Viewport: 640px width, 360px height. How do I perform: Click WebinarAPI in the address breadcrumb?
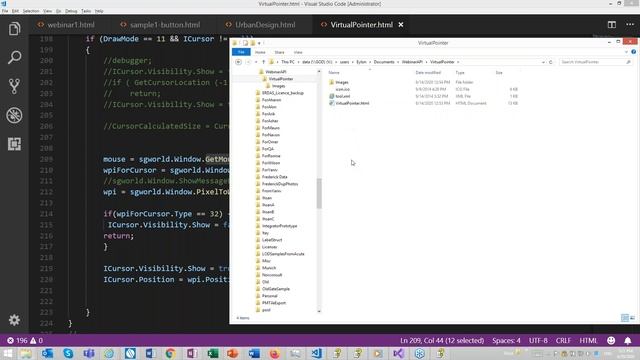tap(412, 62)
